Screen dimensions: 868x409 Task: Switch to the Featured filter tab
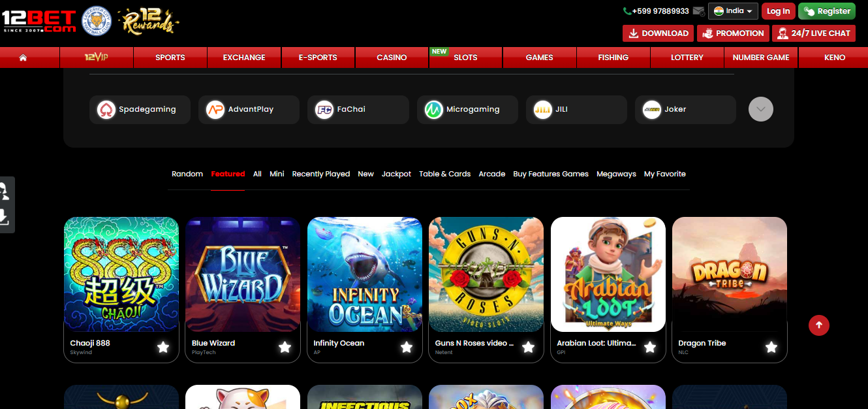pos(228,174)
